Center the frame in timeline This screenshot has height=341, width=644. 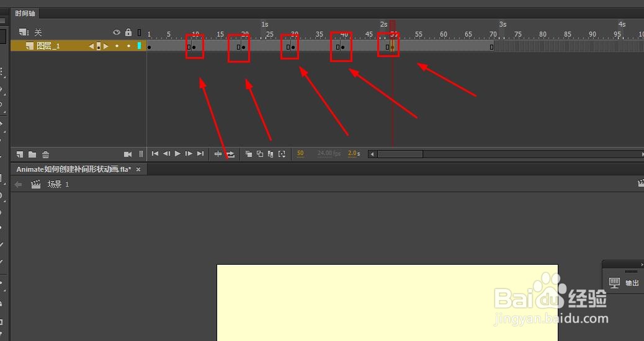pos(218,154)
